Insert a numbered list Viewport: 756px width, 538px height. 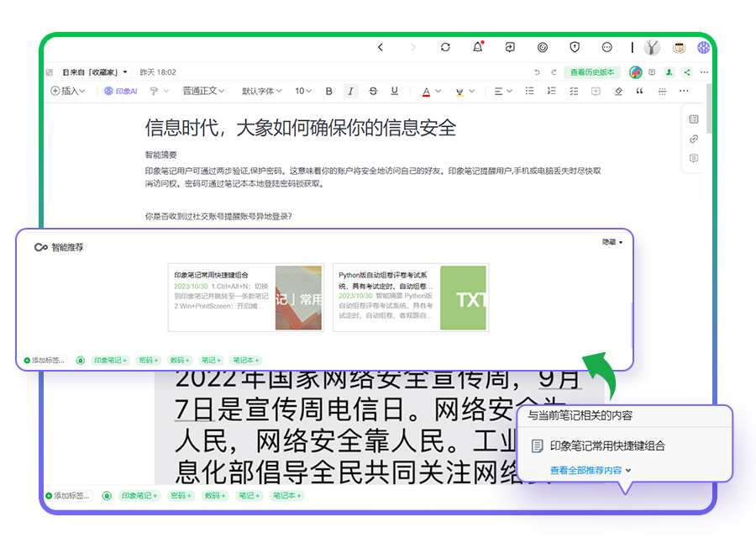[x=552, y=91]
